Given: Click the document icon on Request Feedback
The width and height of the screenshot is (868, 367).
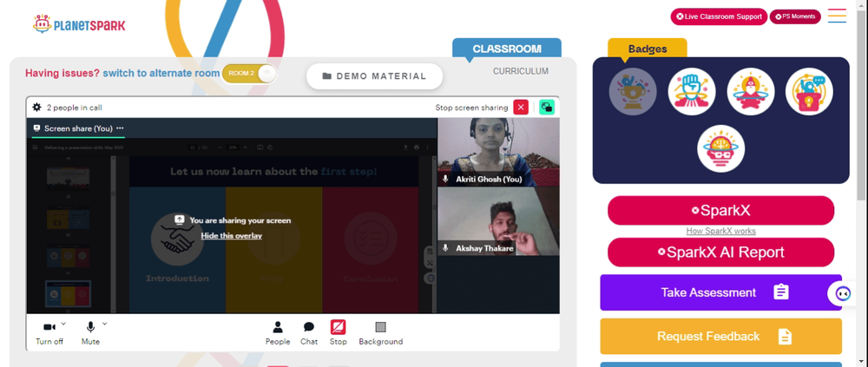Looking at the screenshot, I should tap(785, 336).
